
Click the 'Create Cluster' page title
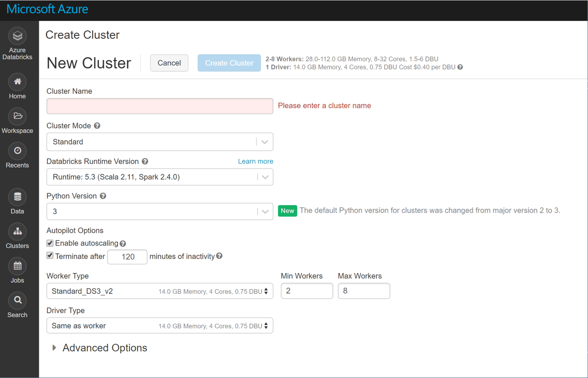pyautogui.click(x=82, y=35)
